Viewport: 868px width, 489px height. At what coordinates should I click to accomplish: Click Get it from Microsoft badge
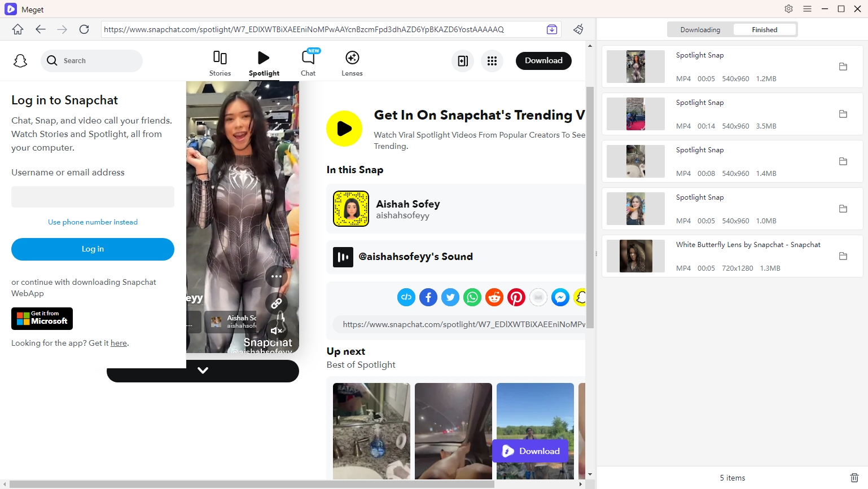tap(42, 319)
